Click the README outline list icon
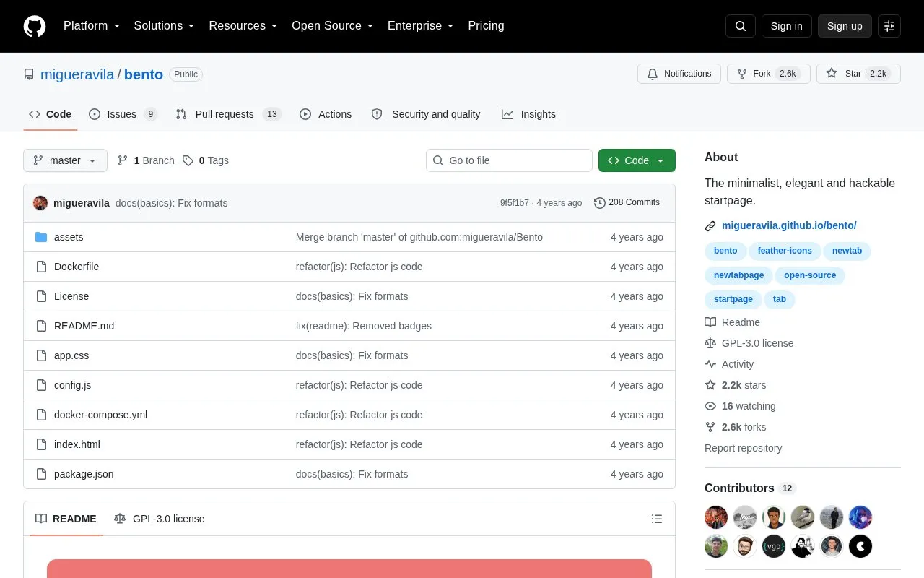Image resolution: width=924 pixels, height=578 pixels. coord(657,519)
